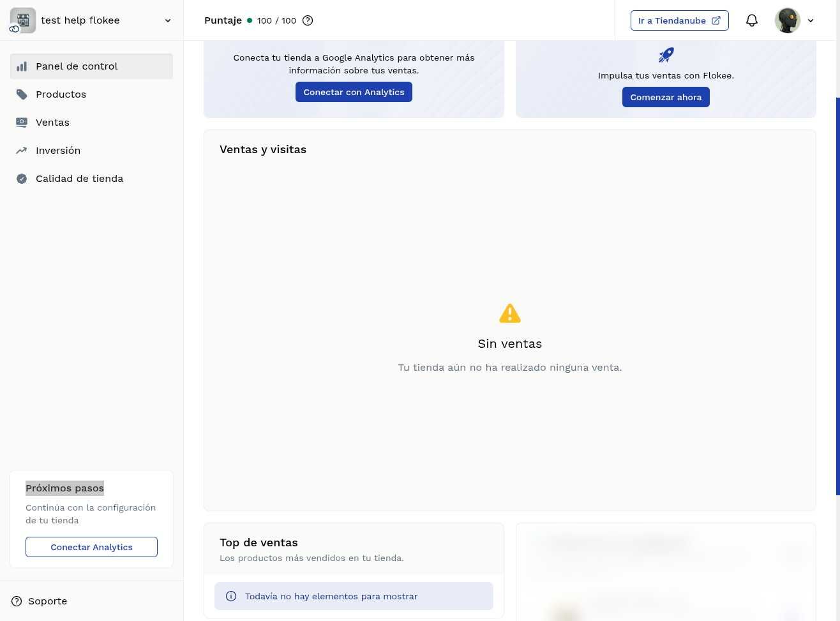
Task: Open the Inversión menu item
Action: (91, 151)
